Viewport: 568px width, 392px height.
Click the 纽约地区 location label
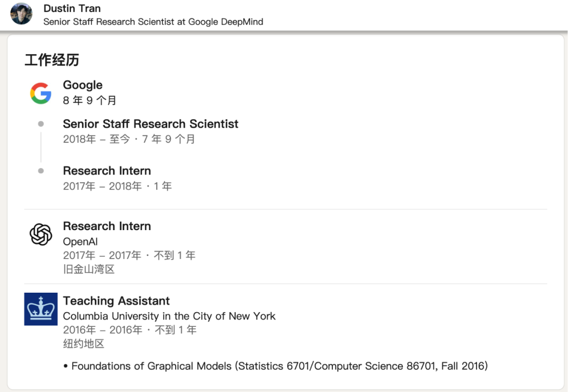(84, 344)
